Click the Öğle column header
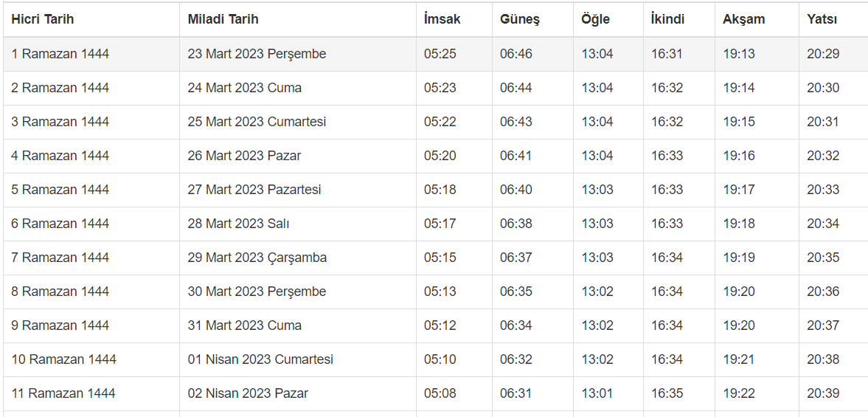The height and width of the screenshot is (417, 868). (x=596, y=19)
